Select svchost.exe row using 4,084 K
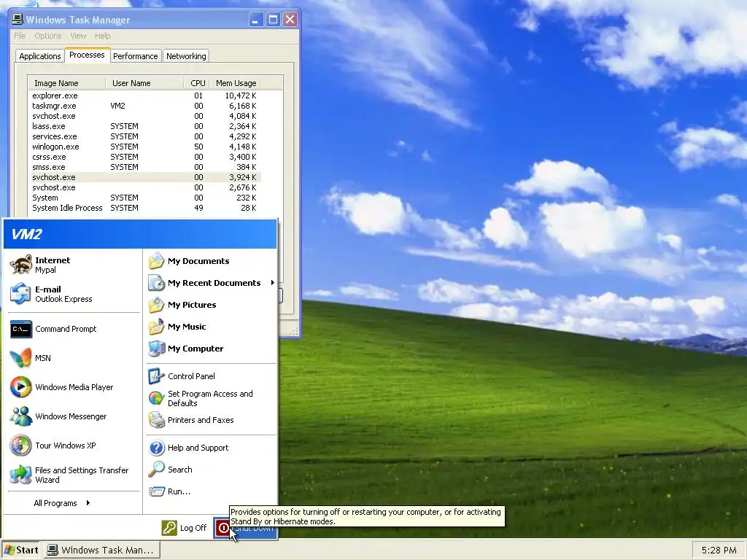 144,116
